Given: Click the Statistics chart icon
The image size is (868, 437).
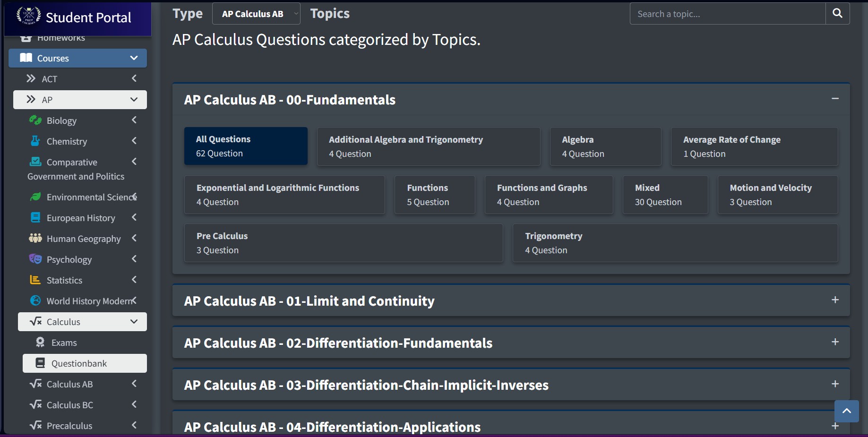Looking at the screenshot, I should click(35, 280).
